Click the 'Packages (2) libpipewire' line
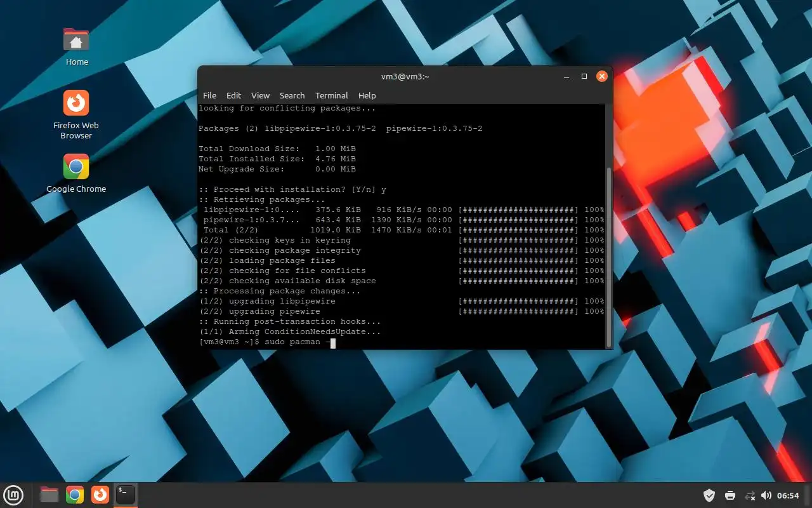Viewport: 812px width, 508px height. (x=341, y=129)
